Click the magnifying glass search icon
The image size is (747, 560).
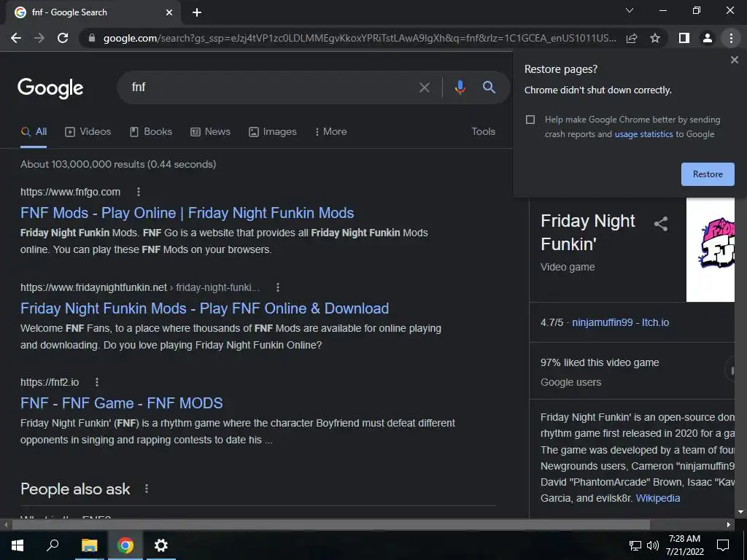489,87
